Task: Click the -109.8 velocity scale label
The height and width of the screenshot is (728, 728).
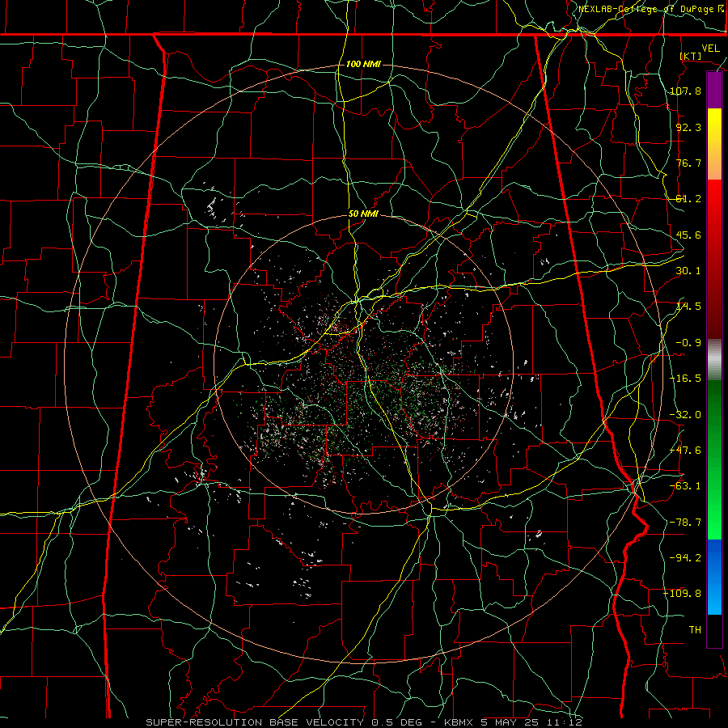Action: click(683, 594)
